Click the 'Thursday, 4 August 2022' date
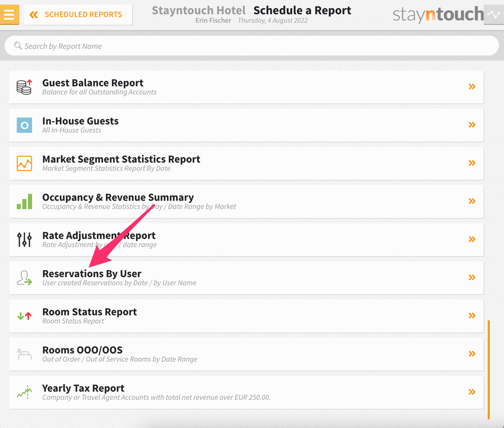 click(273, 21)
